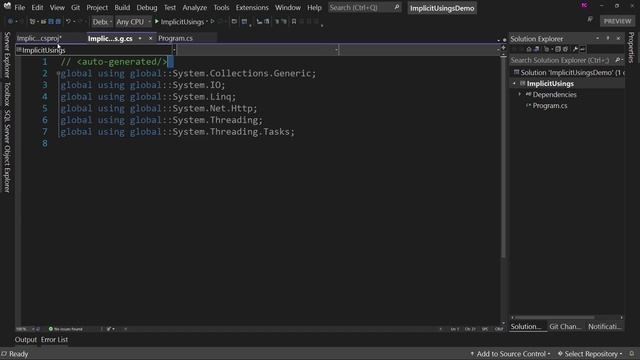Close the Implic...s.g.cs tab

(150, 38)
